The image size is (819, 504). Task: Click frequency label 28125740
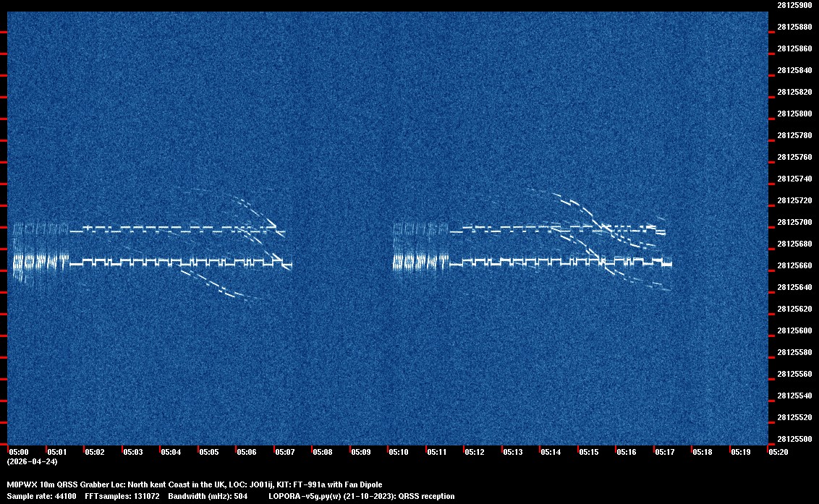click(794, 179)
